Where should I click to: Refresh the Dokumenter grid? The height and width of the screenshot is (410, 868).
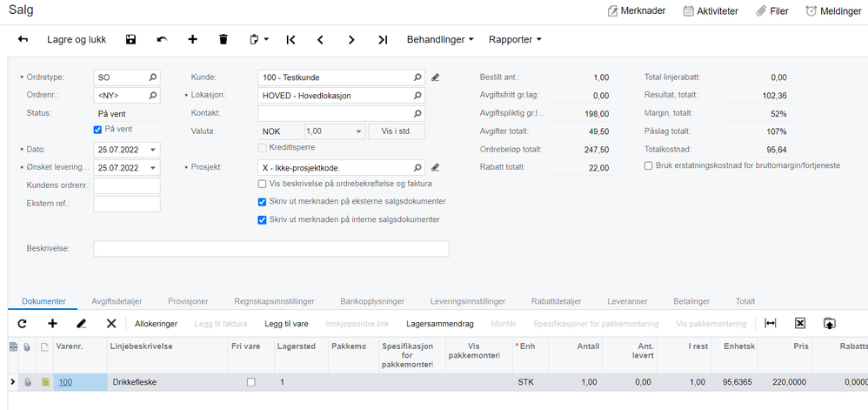click(x=22, y=324)
